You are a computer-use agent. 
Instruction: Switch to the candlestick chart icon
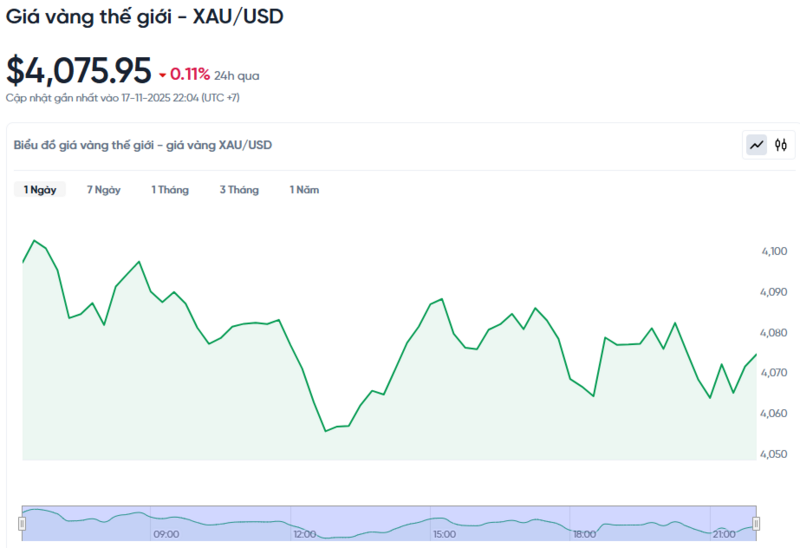point(781,146)
